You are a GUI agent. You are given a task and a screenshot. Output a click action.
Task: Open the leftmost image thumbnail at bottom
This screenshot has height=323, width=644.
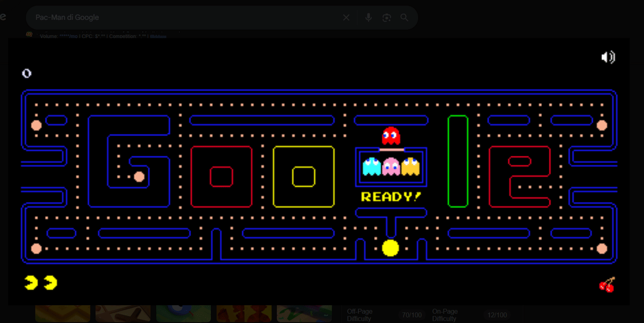click(62, 314)
